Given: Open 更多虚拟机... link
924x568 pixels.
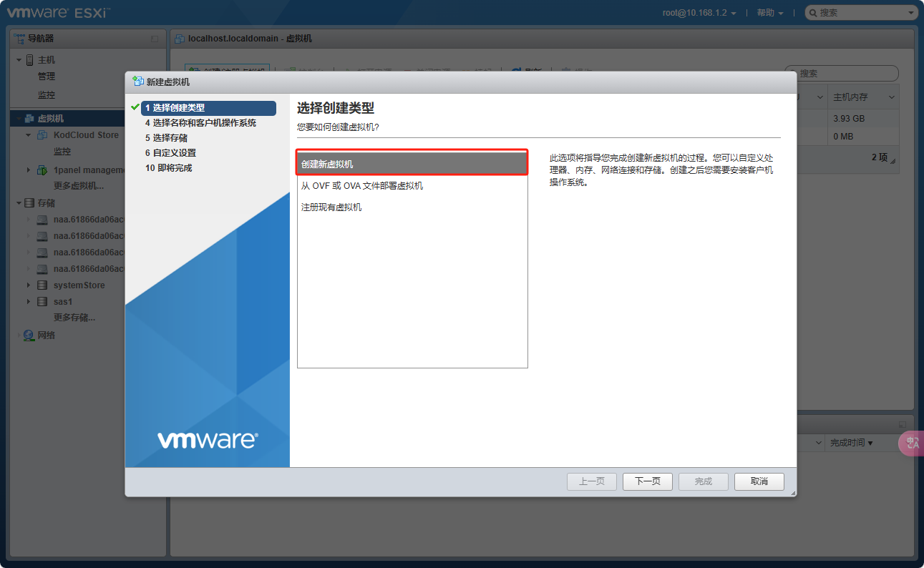Looking at the screenshot, I should tap(79, 186).
